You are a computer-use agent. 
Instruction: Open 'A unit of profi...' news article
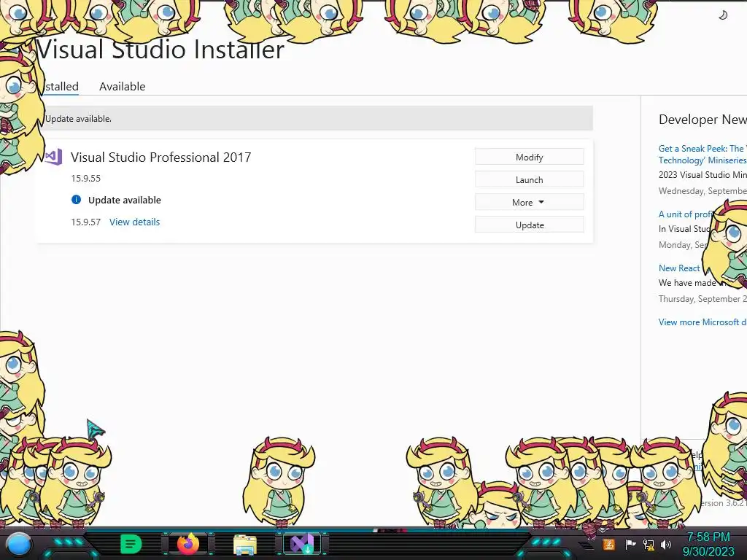point(685,214)
